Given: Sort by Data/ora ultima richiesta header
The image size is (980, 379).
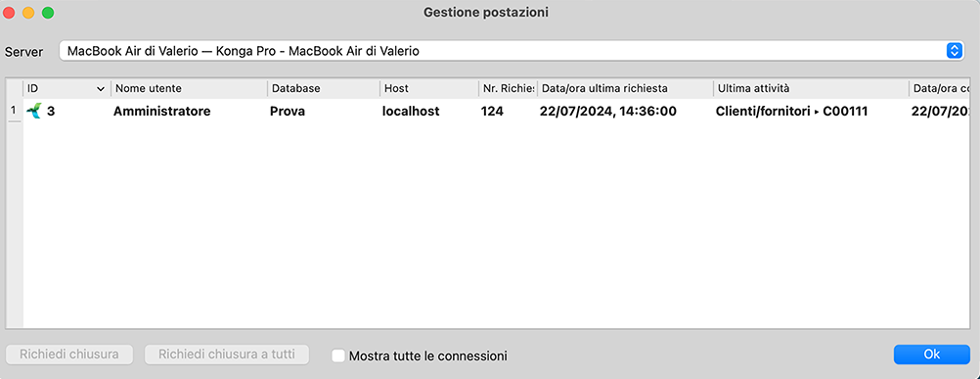Looking at the screenshot, I should pyautogui.click(x=625, y=89).
